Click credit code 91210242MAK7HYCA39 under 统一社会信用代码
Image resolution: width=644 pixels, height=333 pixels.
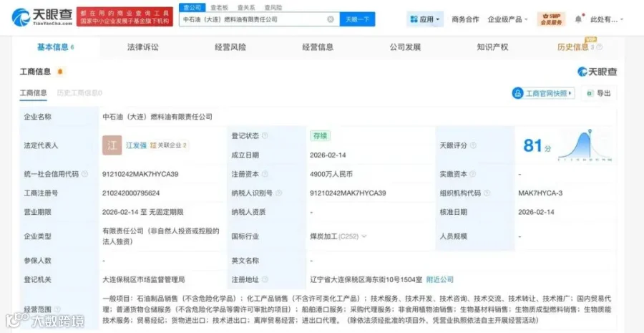[x=140, y=174]
